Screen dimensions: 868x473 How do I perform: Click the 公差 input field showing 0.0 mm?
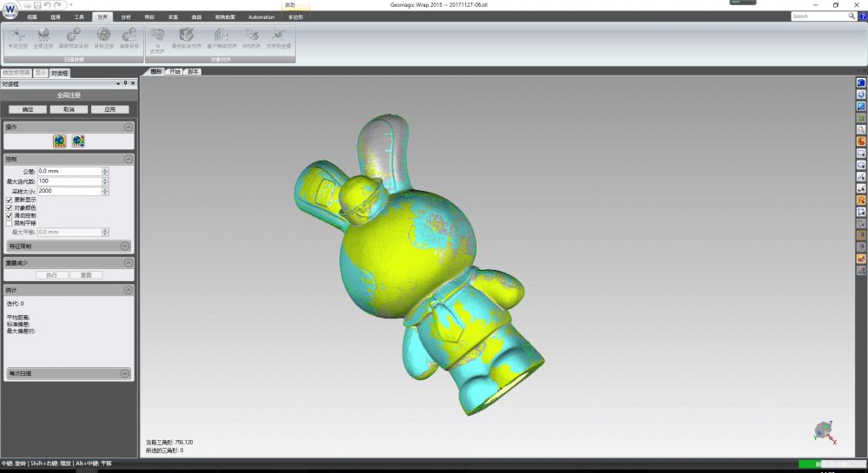click(69, 172)
